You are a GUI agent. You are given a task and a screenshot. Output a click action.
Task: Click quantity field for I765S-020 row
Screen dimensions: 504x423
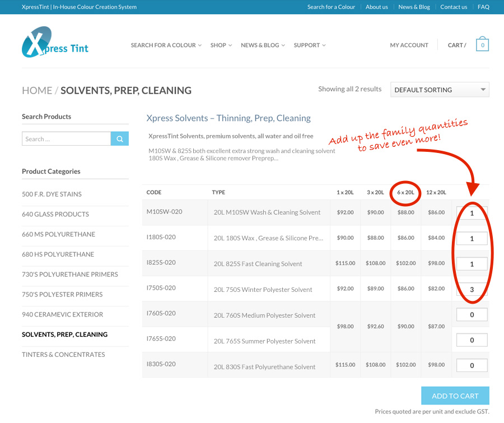point(472,340)
